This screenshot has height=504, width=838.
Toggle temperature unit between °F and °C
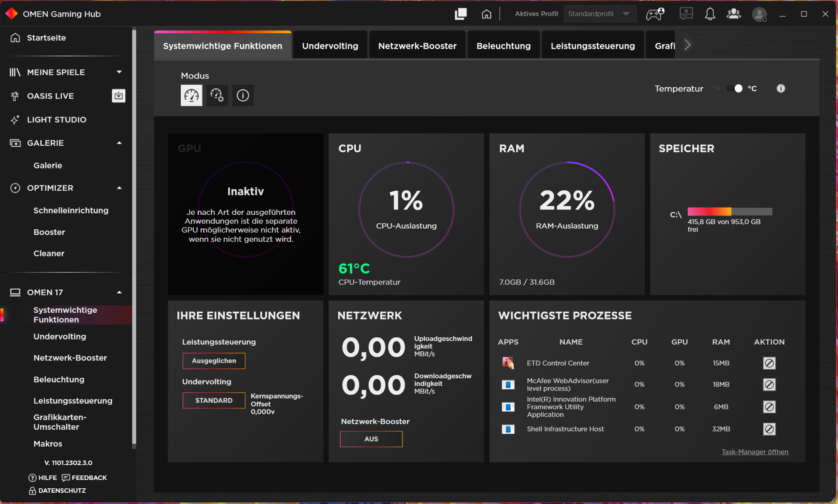coord(735,89)
